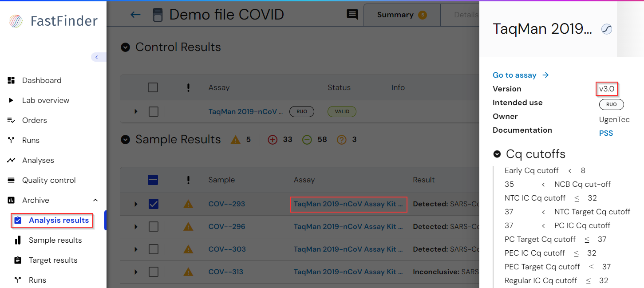
Task: Follow the Go to assay link
Action: [x=521, y=75]
